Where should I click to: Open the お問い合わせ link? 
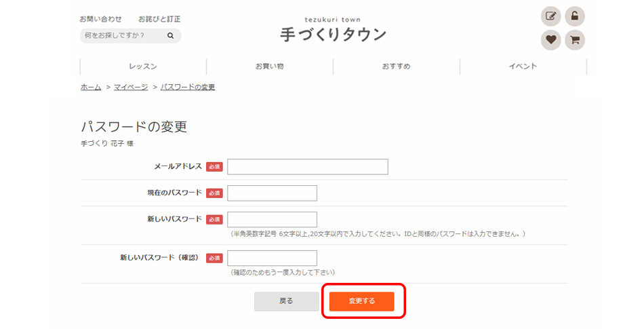pos(101,19)
